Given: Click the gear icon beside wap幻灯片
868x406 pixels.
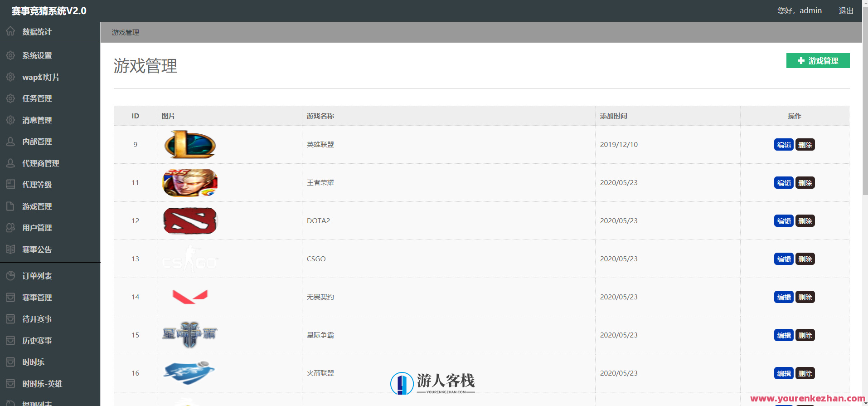Looking at the screenshot, I should point(10,77).
